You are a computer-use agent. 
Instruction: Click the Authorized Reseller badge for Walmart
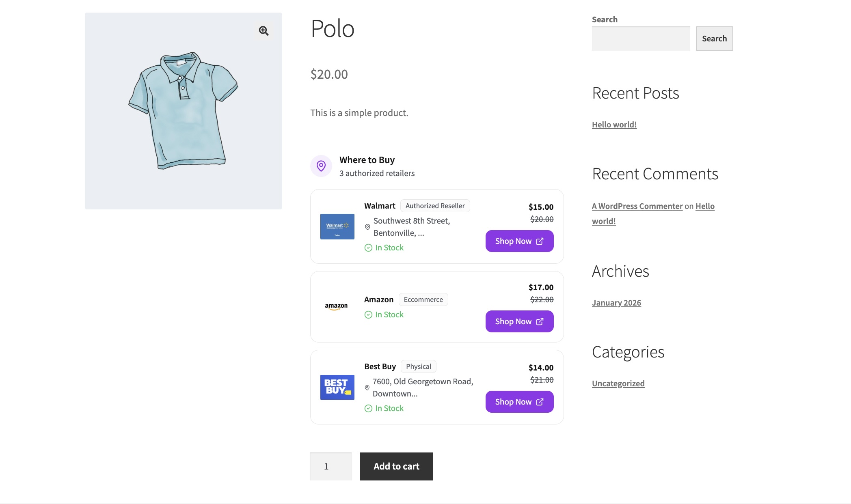coord(435,206)
